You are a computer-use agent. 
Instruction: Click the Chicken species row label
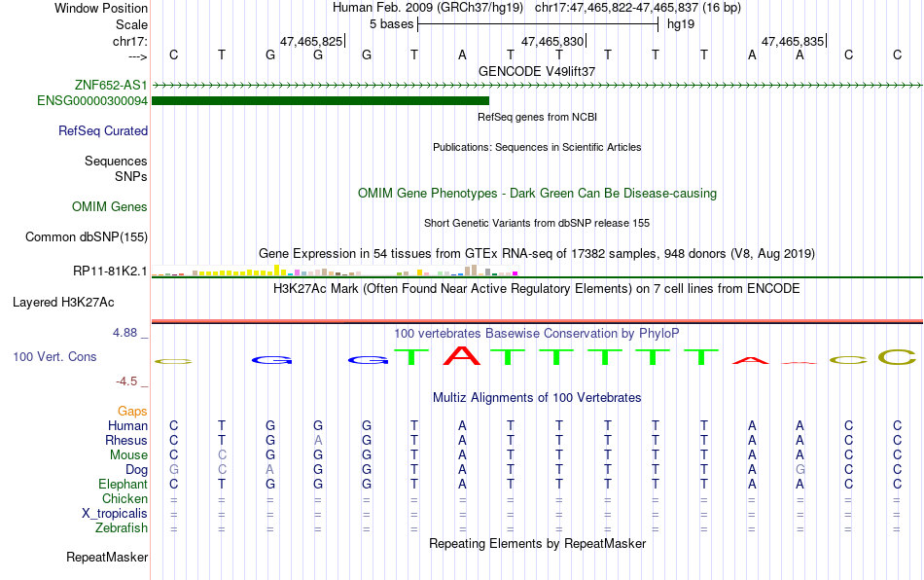pos(124,498)
